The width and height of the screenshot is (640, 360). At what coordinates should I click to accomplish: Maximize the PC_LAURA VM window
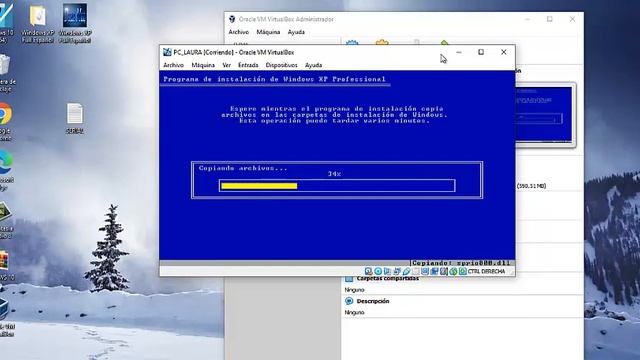click(x=481, y=52)
